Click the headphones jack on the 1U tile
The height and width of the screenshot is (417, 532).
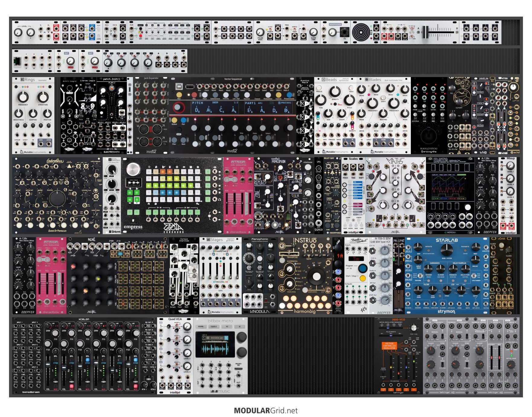[344, 31]
